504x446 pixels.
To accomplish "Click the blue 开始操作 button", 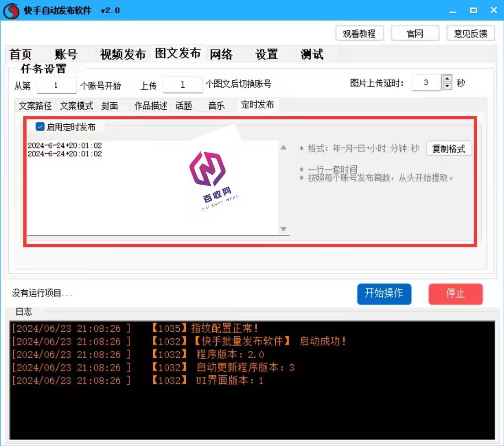I will [384, 294].
